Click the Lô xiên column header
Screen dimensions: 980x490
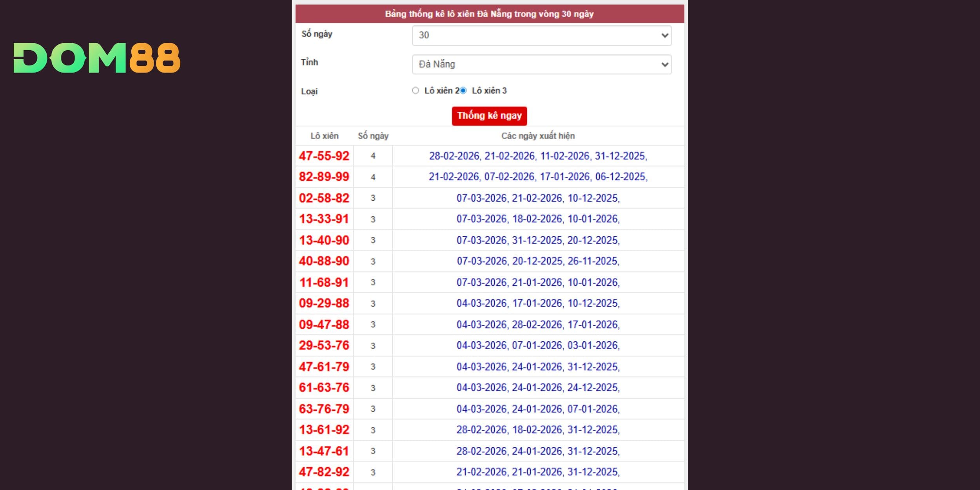324,136
